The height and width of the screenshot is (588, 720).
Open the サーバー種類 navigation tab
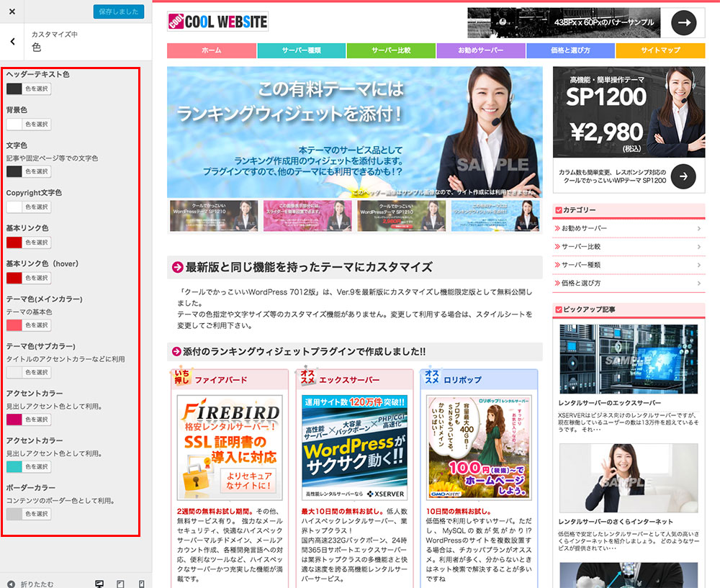point(301,50)
